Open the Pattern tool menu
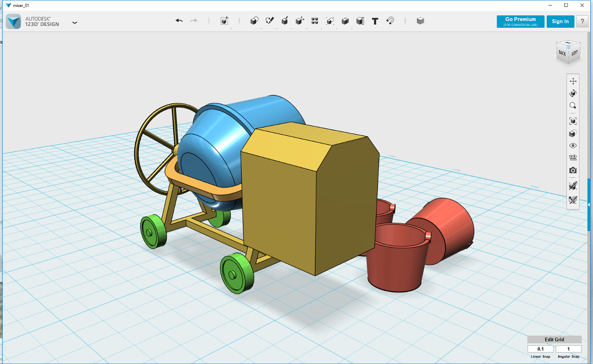 (x=315, y=21)
